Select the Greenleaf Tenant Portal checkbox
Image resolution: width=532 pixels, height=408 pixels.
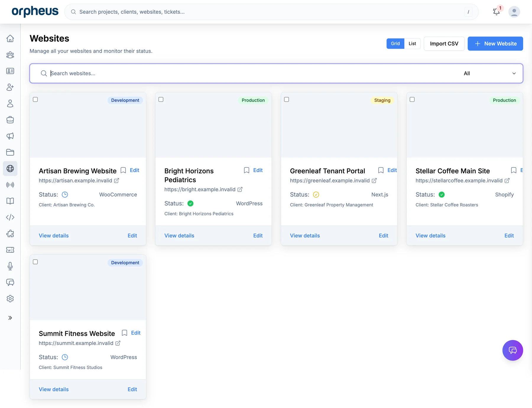point(287,100)
